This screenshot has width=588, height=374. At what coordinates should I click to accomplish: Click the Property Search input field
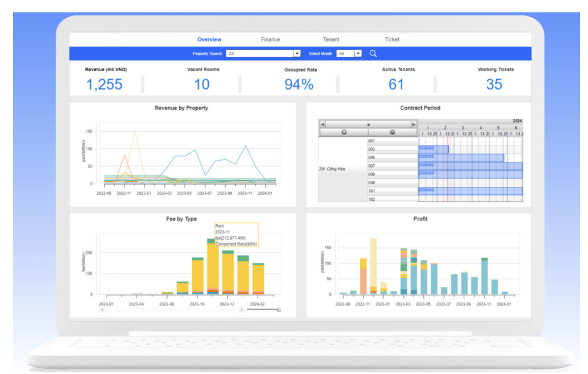(259, 54)
